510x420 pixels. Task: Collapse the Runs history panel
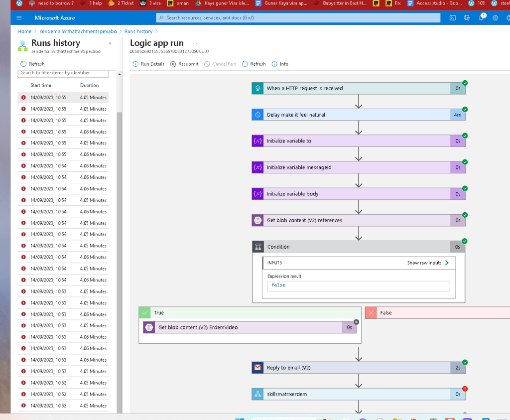click(110, 43)
